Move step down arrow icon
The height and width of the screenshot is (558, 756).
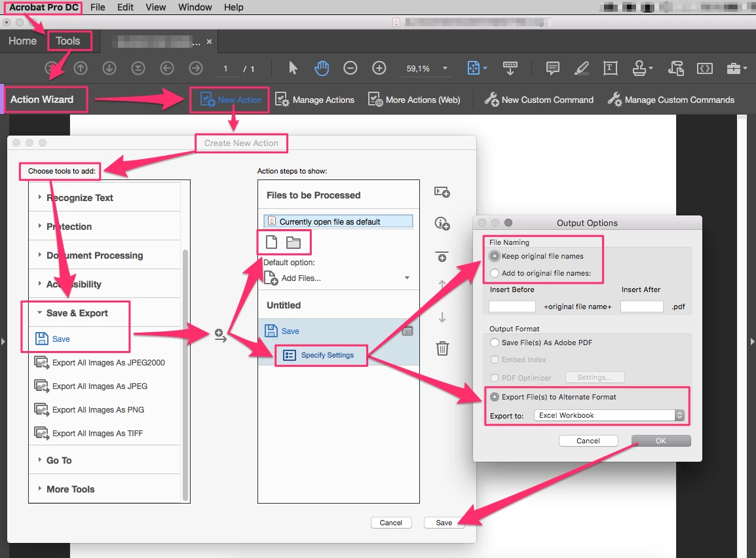pyautogui.click(x=442, y=317)
